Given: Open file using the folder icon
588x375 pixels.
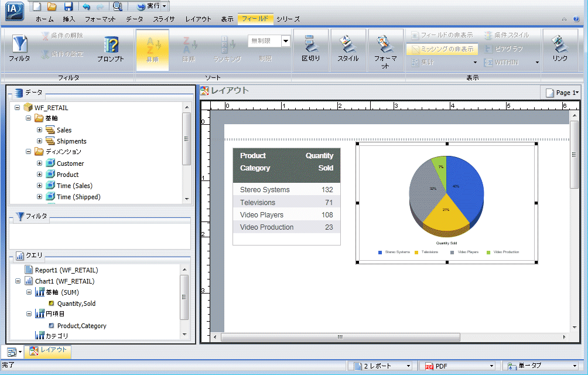Looking at the screenshot, I should click(52, 6).
